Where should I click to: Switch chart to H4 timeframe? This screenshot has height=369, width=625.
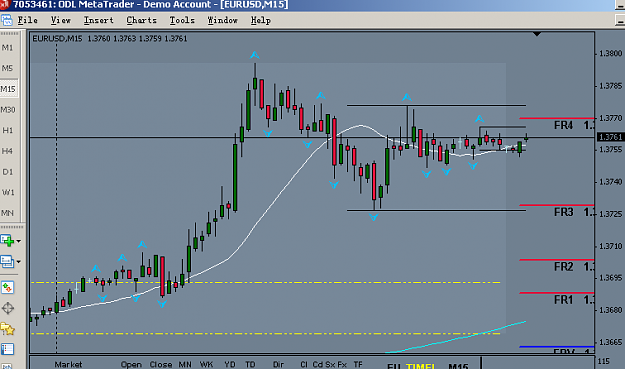pos(7,151)
